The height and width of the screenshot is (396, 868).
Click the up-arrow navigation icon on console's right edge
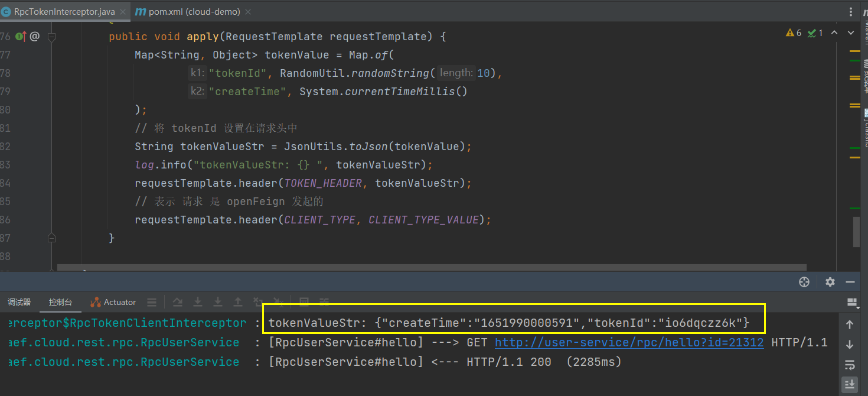(x=850, y=324)
